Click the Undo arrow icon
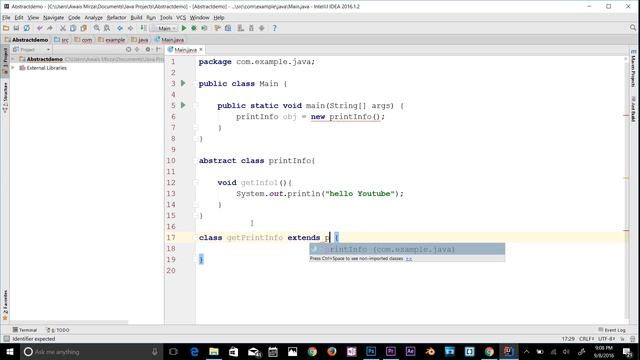640x360 pixels. click(40, 28)
